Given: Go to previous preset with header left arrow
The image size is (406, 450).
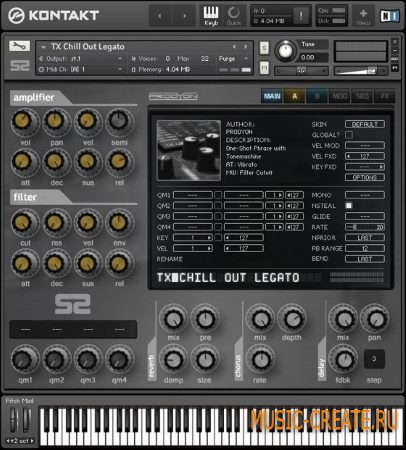Looking at the screenshot, I should tap(160, 16).
